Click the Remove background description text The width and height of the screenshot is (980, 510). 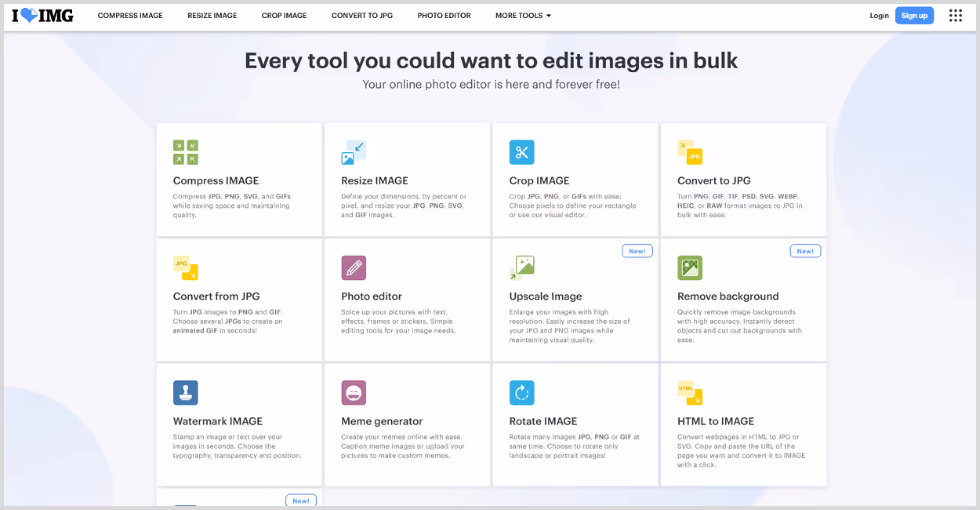[x=740, y=326]
